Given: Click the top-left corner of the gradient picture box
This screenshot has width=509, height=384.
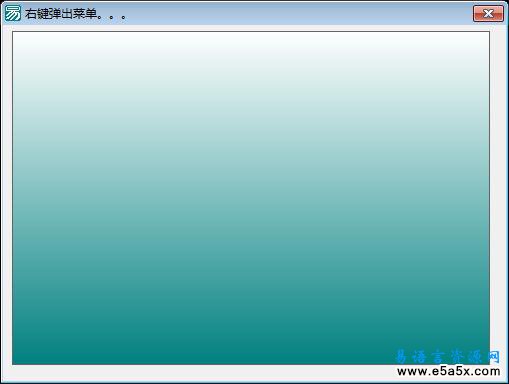Looking at the screenshot, I should (13, 32).
